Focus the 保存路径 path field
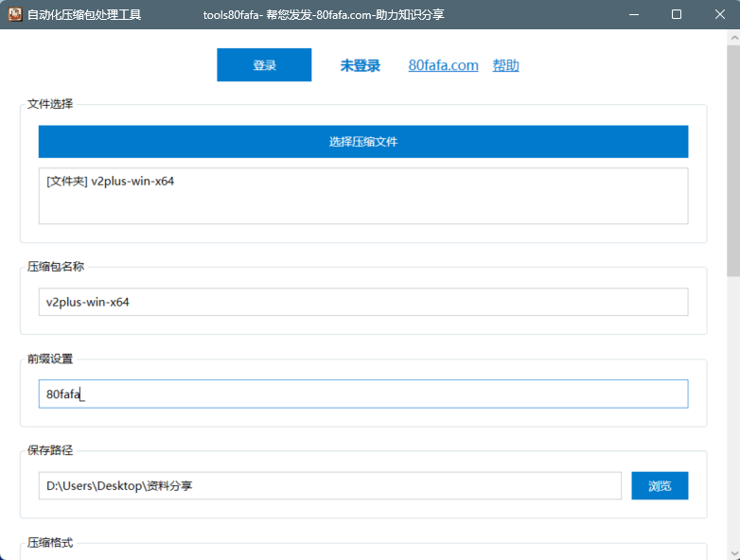The image size is (740, 560). [329, 485]
